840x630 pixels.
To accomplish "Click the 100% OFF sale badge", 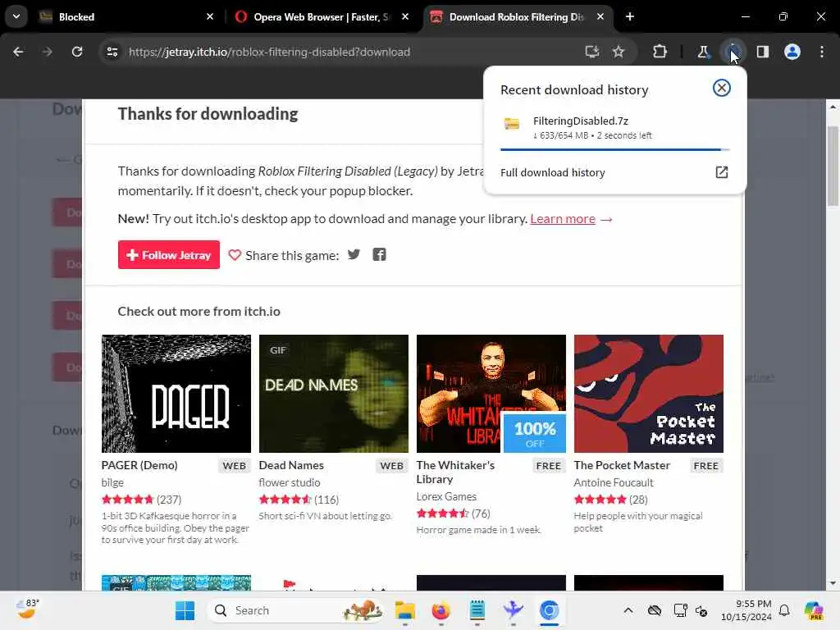I will click(x=535, y=433).
